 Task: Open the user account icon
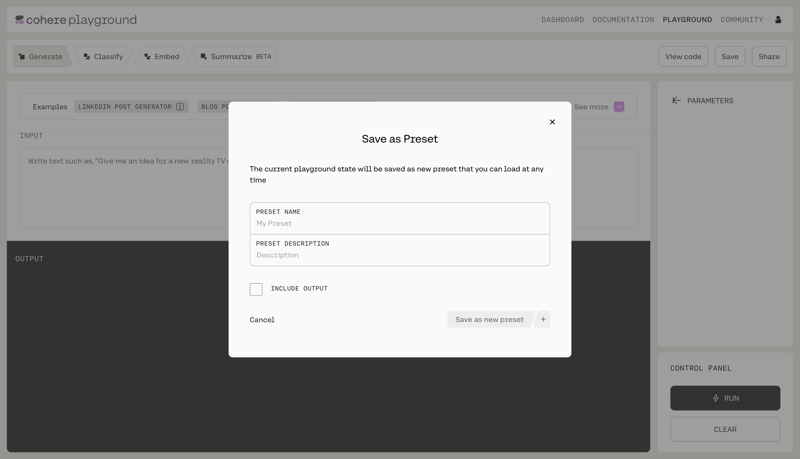point(778,19)
